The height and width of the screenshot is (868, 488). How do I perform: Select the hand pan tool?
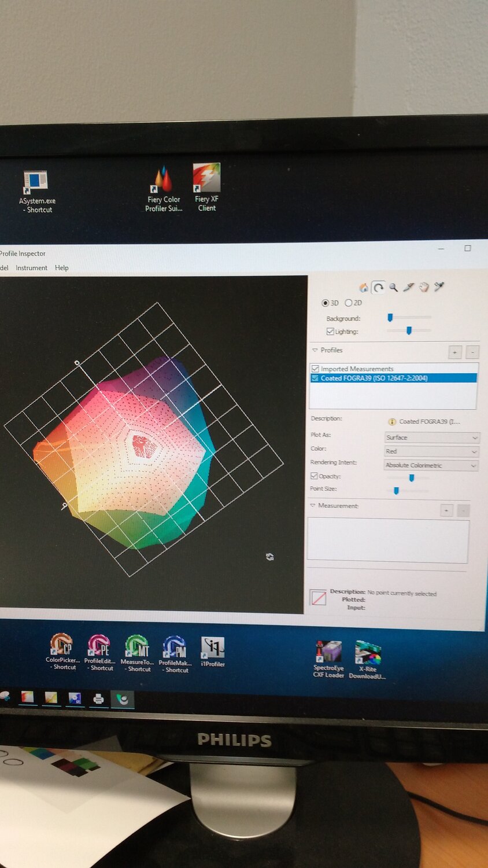pos(424,287)
